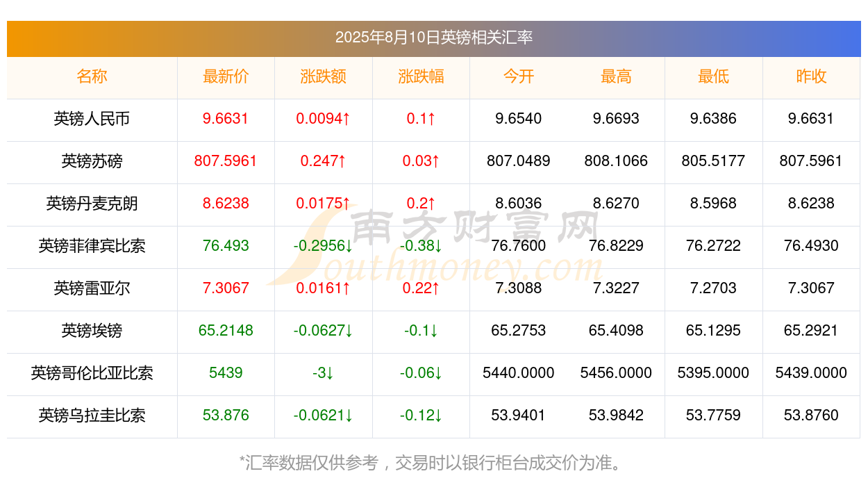The width and height of the screenshot is (868, 485).
Task: Click low value 9.6386
Action: tap(714, 119)
